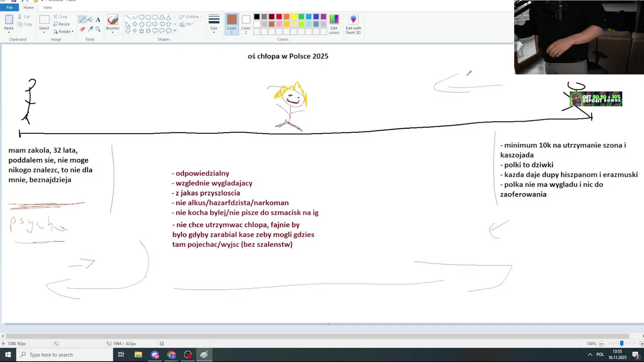Open the shape Outline dropdown

pyautogui.click(x=191, y=17)
